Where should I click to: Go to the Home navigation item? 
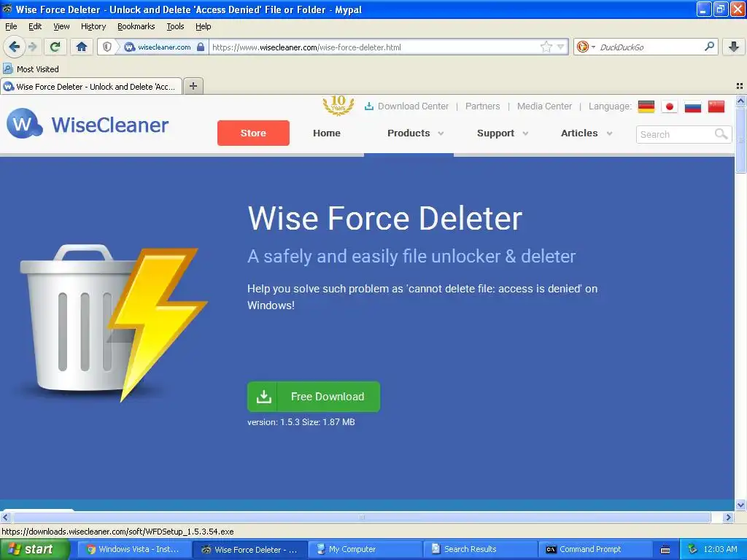point(326,133)
